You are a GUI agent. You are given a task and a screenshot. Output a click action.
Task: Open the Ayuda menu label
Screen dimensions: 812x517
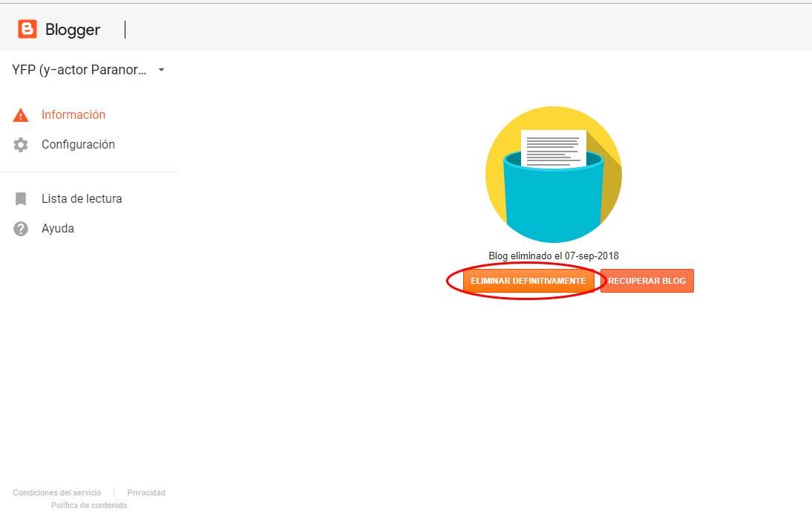pos(58,229)
